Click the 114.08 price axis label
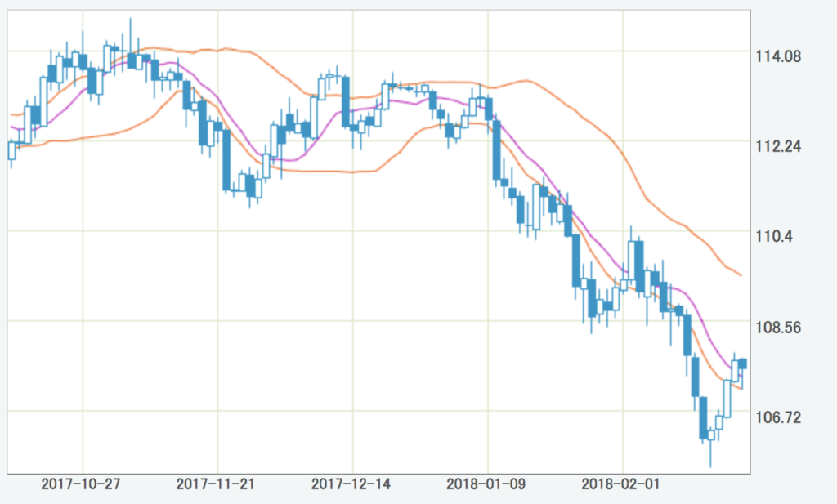 click(778, 56)
